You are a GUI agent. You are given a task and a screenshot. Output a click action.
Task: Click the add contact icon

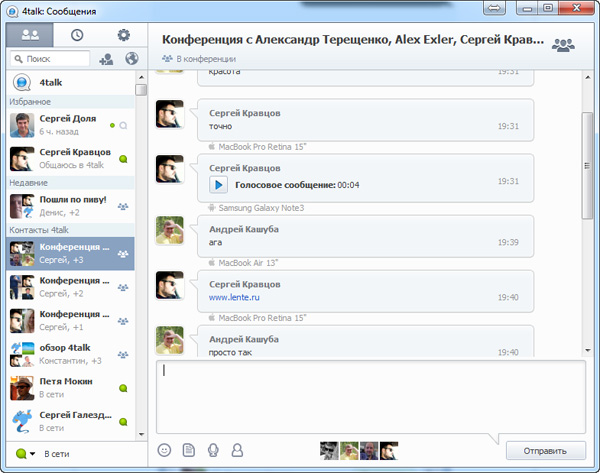(x=107, y=60)
